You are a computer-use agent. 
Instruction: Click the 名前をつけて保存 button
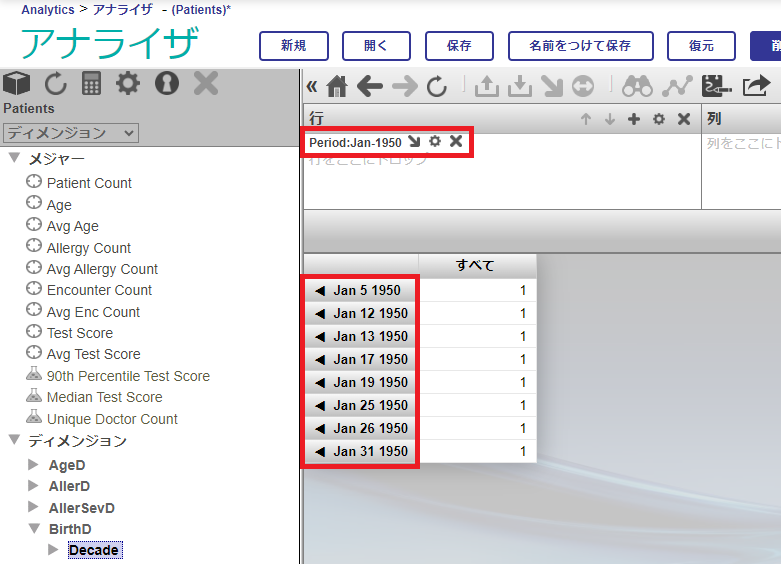click(x=580, y=46)
